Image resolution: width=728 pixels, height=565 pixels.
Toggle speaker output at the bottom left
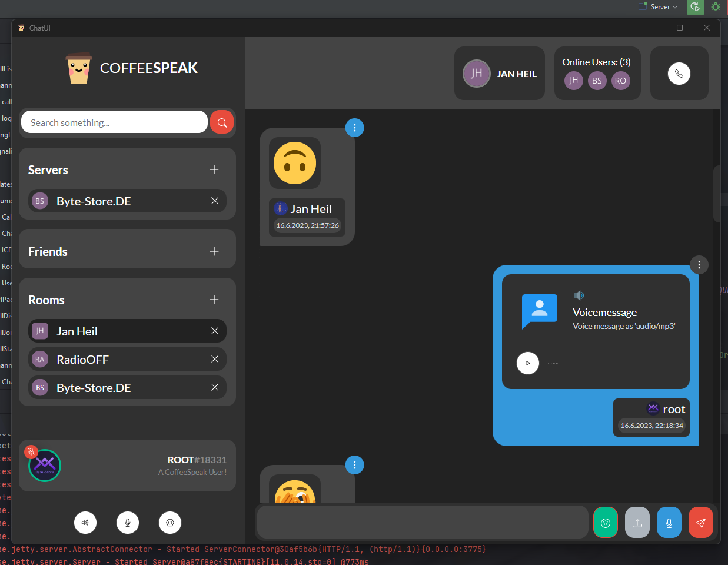(85, 522)
